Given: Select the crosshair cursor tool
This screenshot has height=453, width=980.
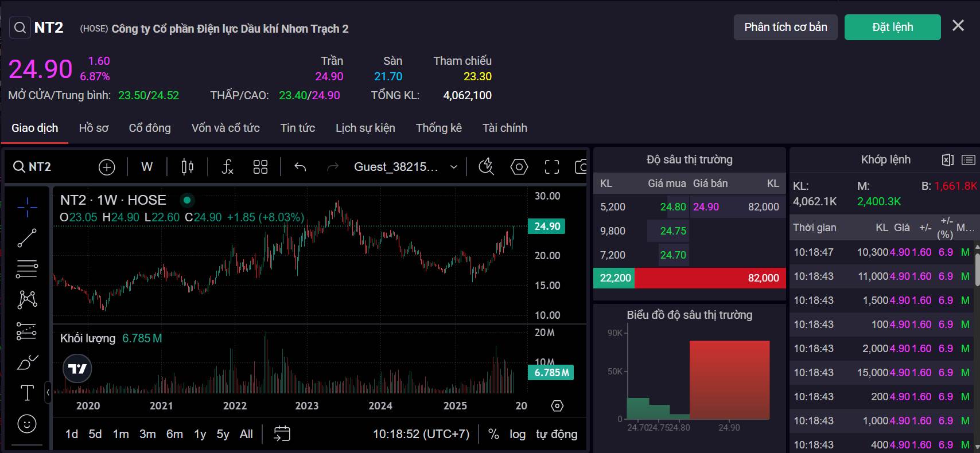Looking at the screenshot, I should [27, 208].
